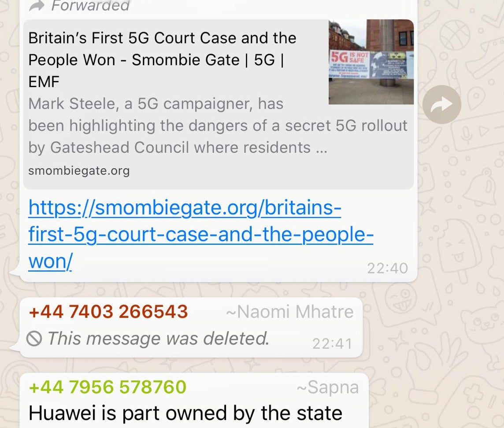Open the smombiegate.org britains-first-5g link
The height and width of the screenshot is (428, 504).
pos(200,234)
